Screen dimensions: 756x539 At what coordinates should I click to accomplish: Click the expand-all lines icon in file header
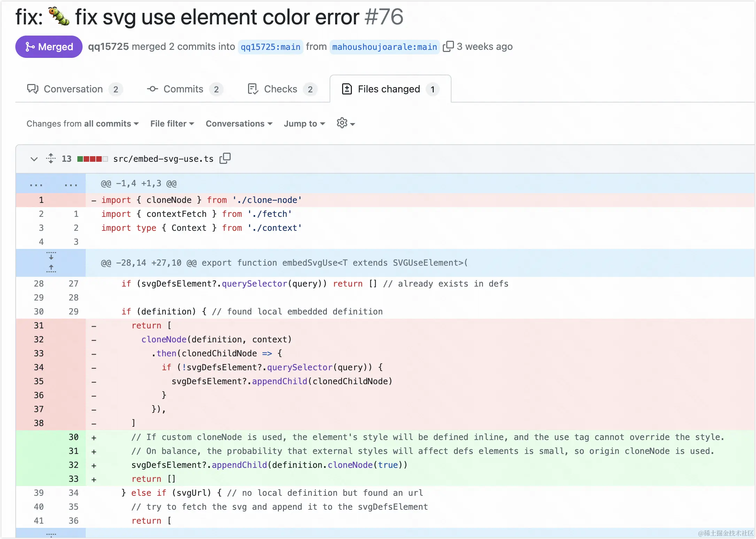pyautogui.click(x=51, y=159)
